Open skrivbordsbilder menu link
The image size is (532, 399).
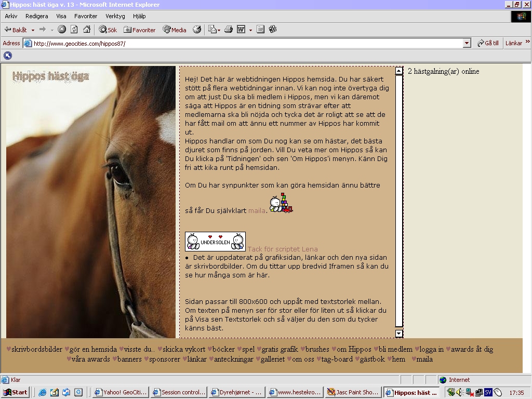coord(37,349)
